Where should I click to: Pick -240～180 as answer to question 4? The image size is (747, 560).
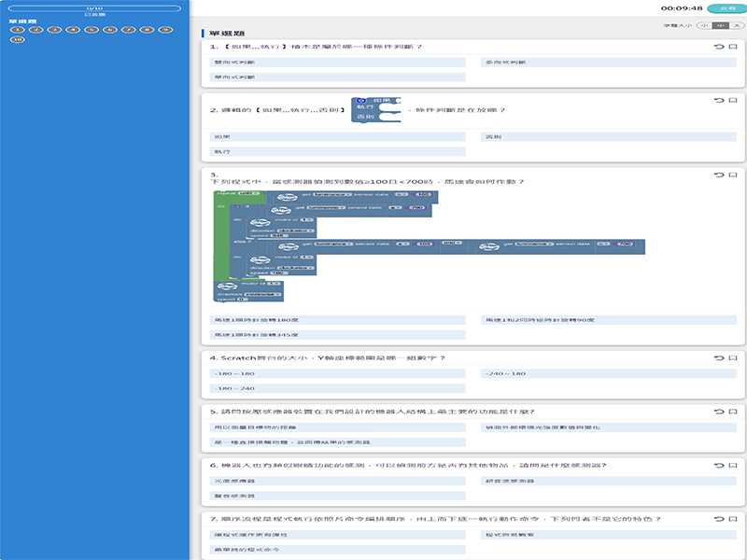[x=611, y=373]
